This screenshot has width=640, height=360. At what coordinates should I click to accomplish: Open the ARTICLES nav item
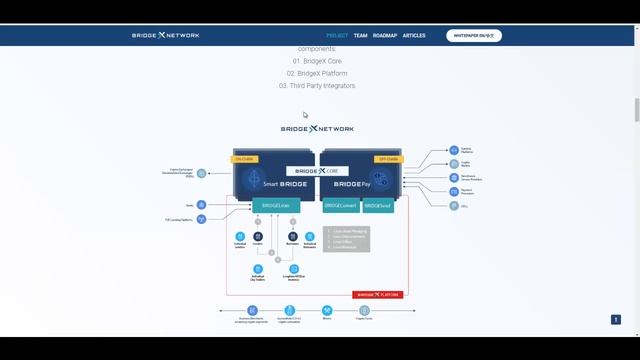coord(414,36)
